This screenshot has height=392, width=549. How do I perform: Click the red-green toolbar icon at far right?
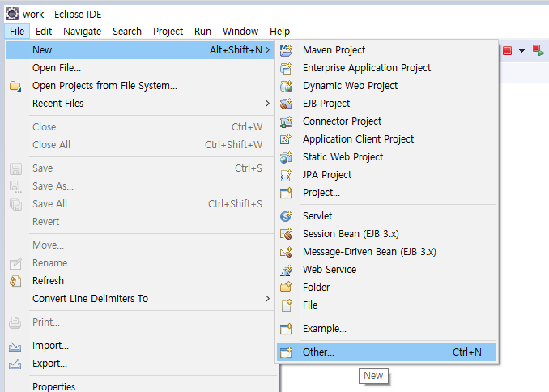pyautogui.click(x=538, y=50)
